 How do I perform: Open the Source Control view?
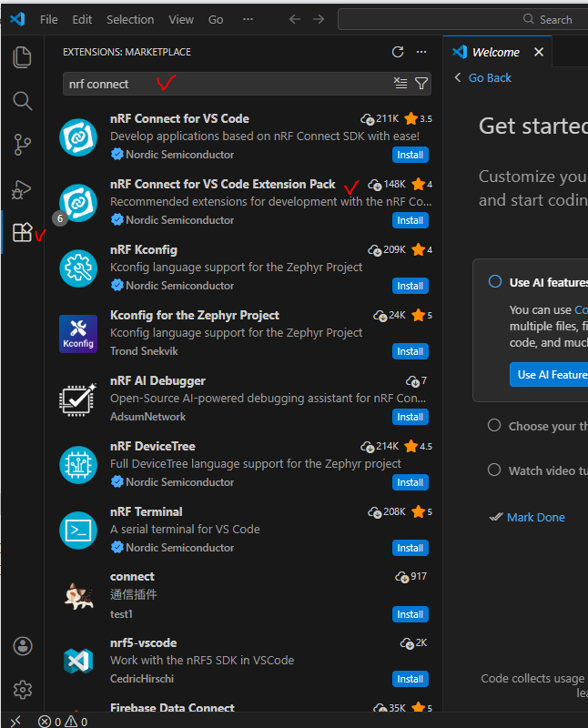coord(22,145)
